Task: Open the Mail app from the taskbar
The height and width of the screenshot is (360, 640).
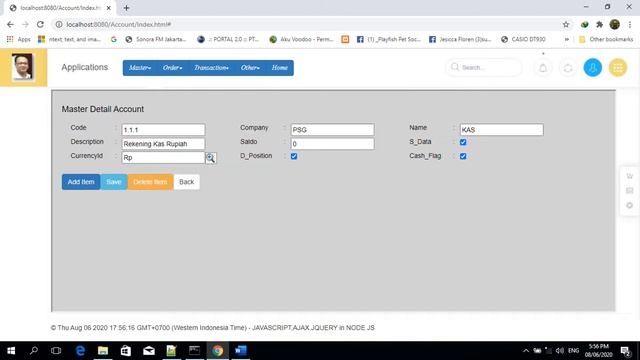Action: tap(149, 351)
